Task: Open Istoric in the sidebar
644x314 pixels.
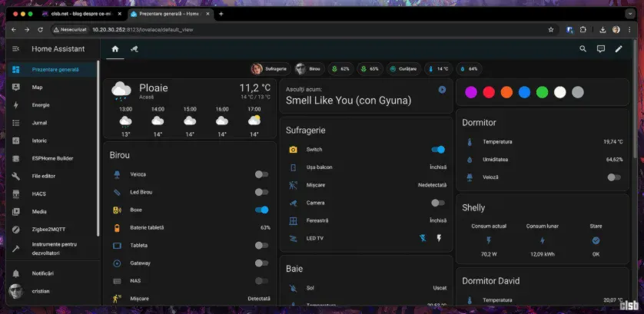Action: click(51, 140)
